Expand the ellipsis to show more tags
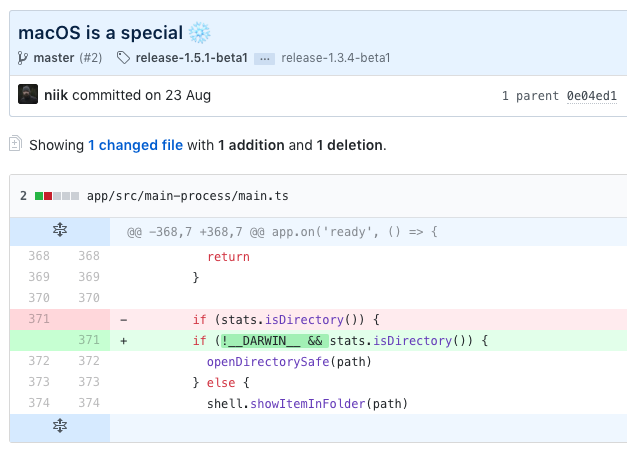Image resolution: width=627 pixels, height=454 pixels. click(x=264, y=58)
